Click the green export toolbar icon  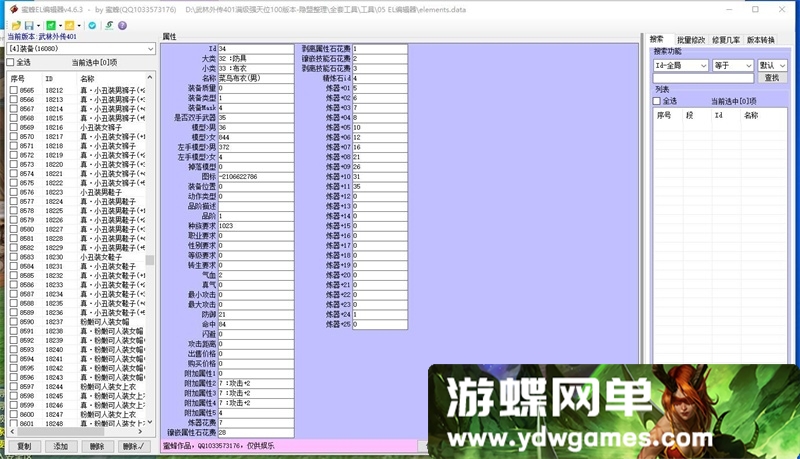51,25
